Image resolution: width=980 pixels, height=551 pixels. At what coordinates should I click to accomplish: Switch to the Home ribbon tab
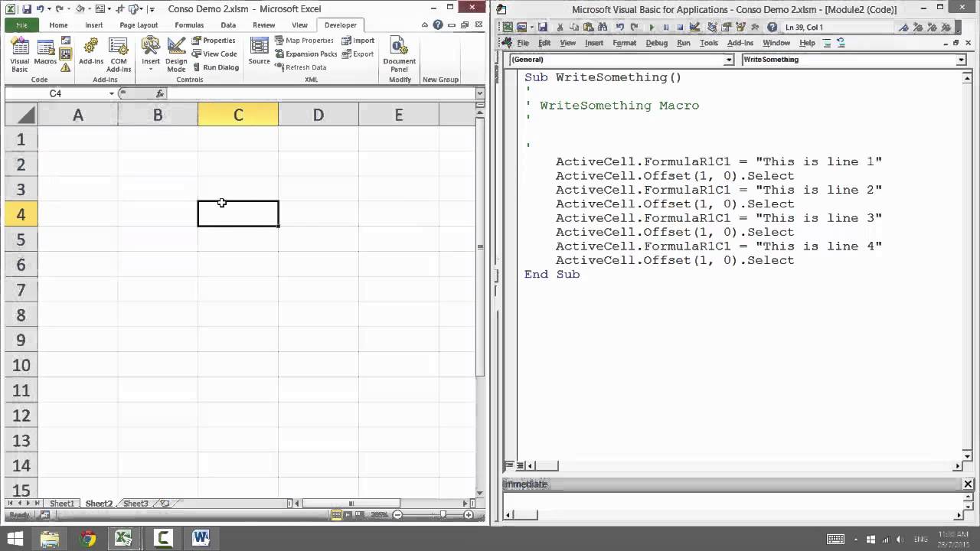pyautogui.click(x=58, y=25)
